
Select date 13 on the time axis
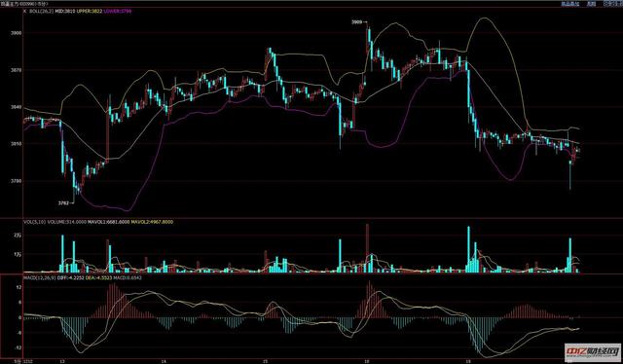tap(62, 362)
